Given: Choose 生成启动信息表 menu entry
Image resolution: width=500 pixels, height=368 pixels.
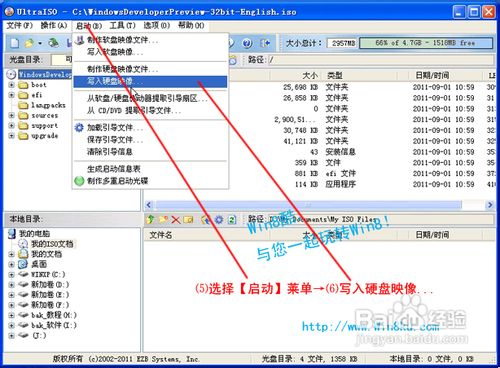Looking at the screenshot, I should pos(150,169).
